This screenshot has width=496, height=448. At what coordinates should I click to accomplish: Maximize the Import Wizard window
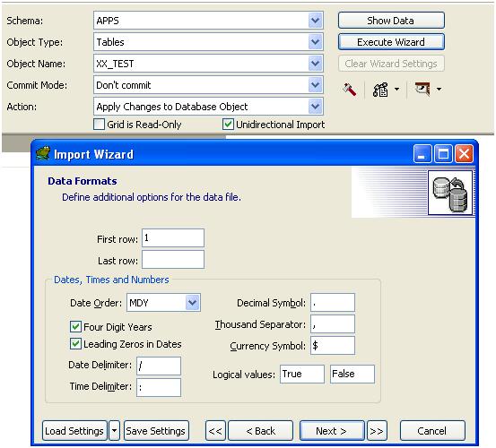[x=443, y=154]
